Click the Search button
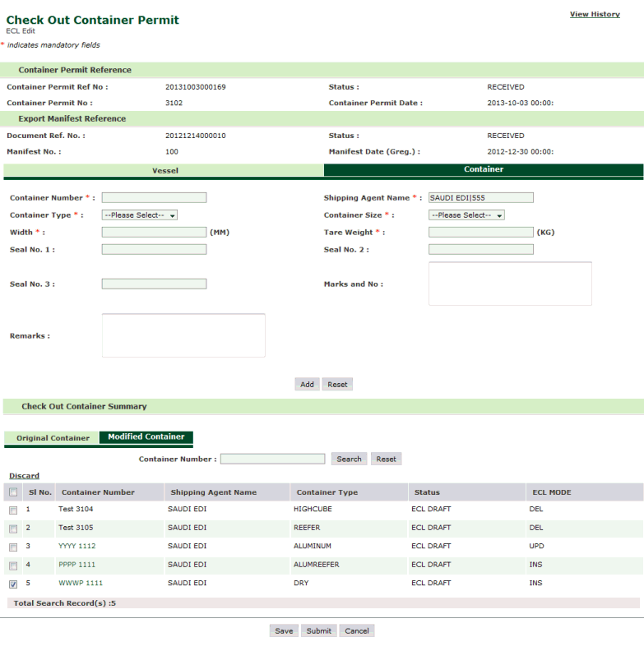The height and width of the screenshot is (651, 644). (349, 459)
